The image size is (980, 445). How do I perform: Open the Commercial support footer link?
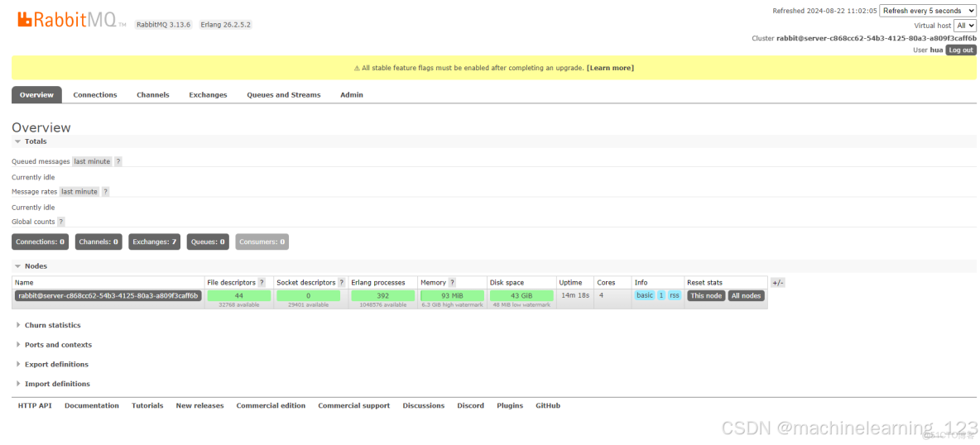click(x=353, y=405)
